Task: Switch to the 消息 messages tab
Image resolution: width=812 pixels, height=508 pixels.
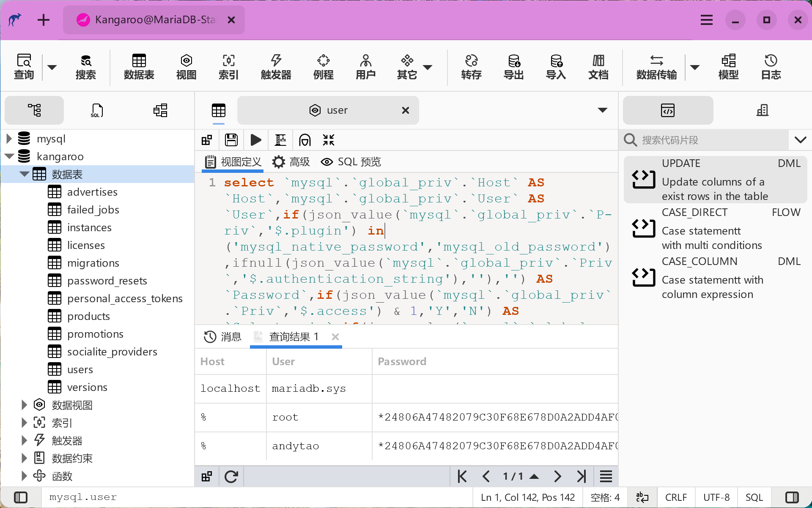Action: click(x=223, y=337)
